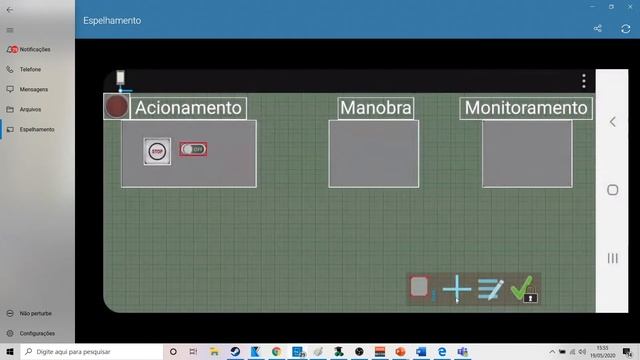The image size is (640, 360).
Task: Open the Action Center notifications icon
Action: 627,351
